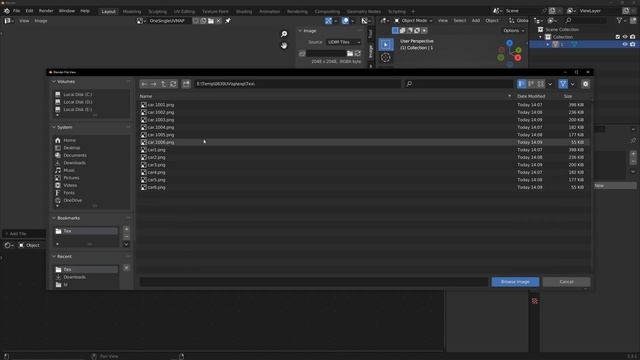Screen dimensions: 640x360
Task: Cancel the file browser dialog
Action: (566, 282)
